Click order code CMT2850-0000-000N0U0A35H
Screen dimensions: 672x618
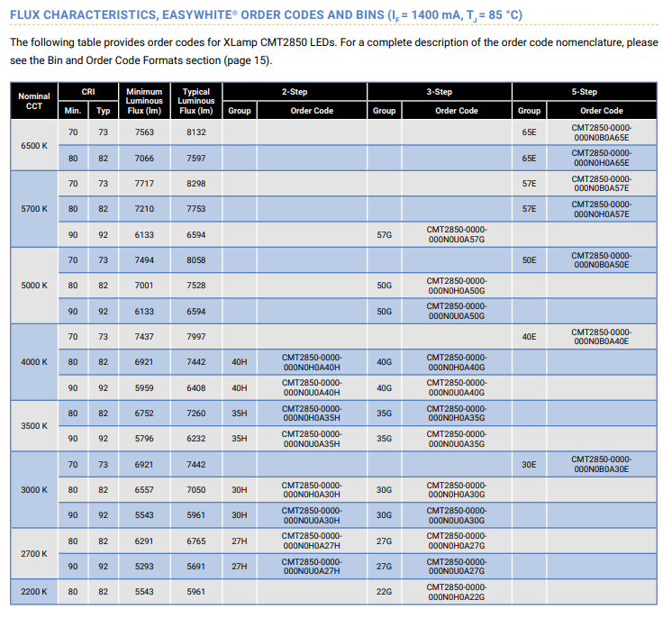[x=312, y=439]
